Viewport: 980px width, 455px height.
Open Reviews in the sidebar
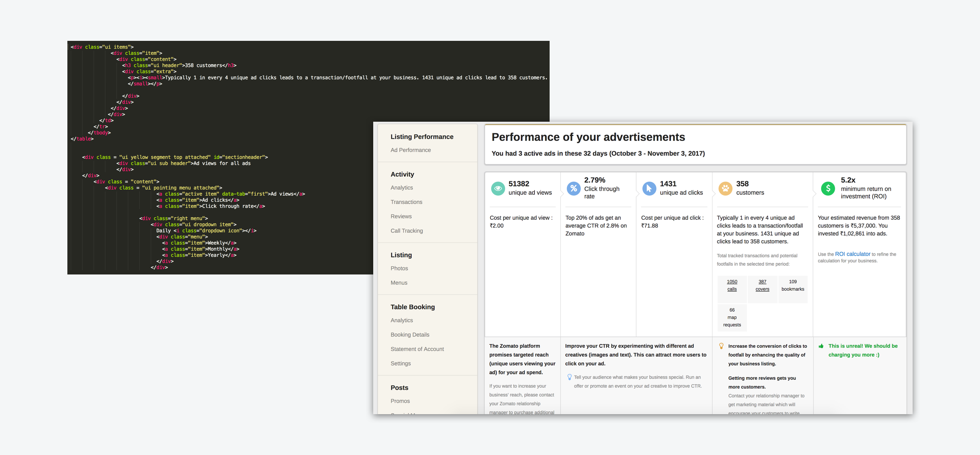click(x=401, y=216)
